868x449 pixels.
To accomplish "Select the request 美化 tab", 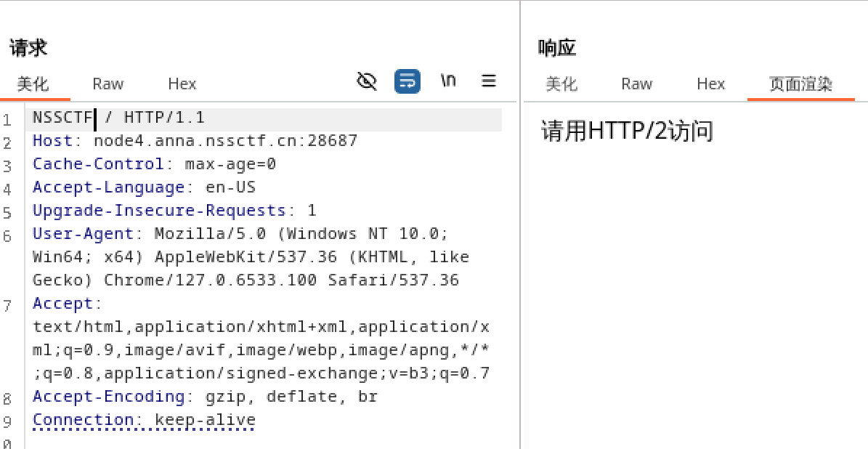I will tap(33, 84).
